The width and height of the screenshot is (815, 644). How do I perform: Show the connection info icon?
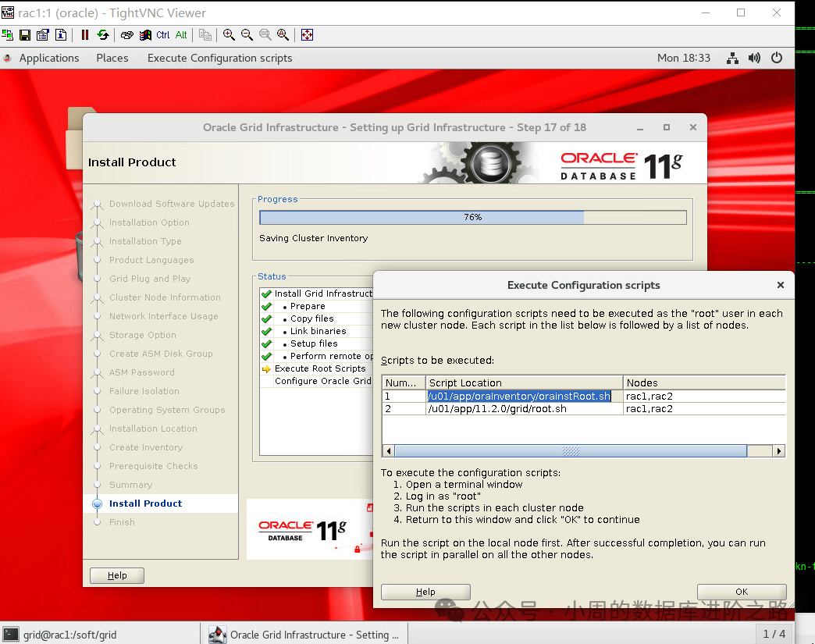pos(61,35)
